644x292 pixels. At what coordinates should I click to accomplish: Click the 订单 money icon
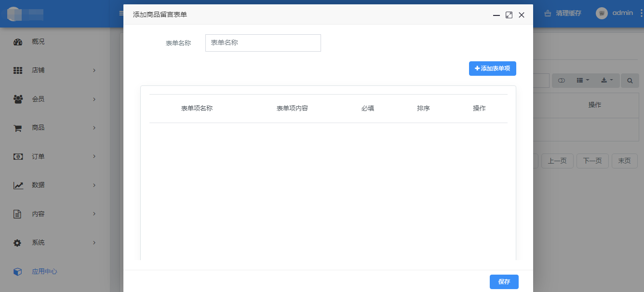click(x=18, y=156)
